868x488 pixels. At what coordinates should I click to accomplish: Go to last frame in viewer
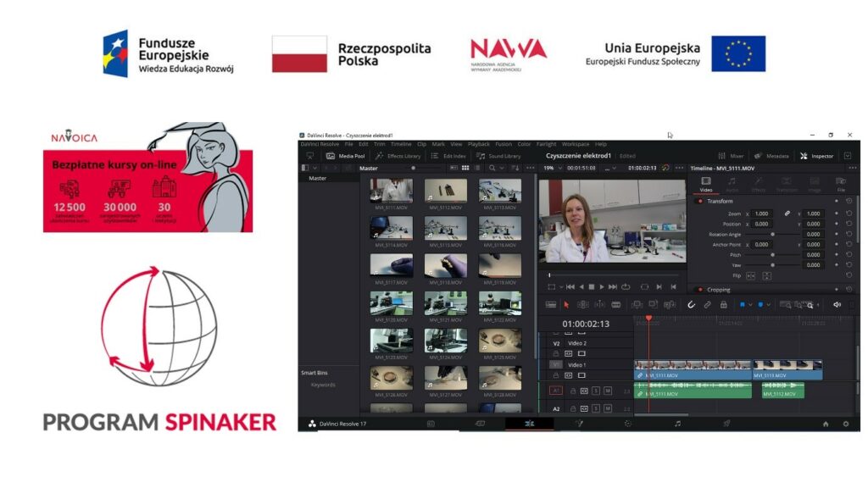click(x=613, y=286)
